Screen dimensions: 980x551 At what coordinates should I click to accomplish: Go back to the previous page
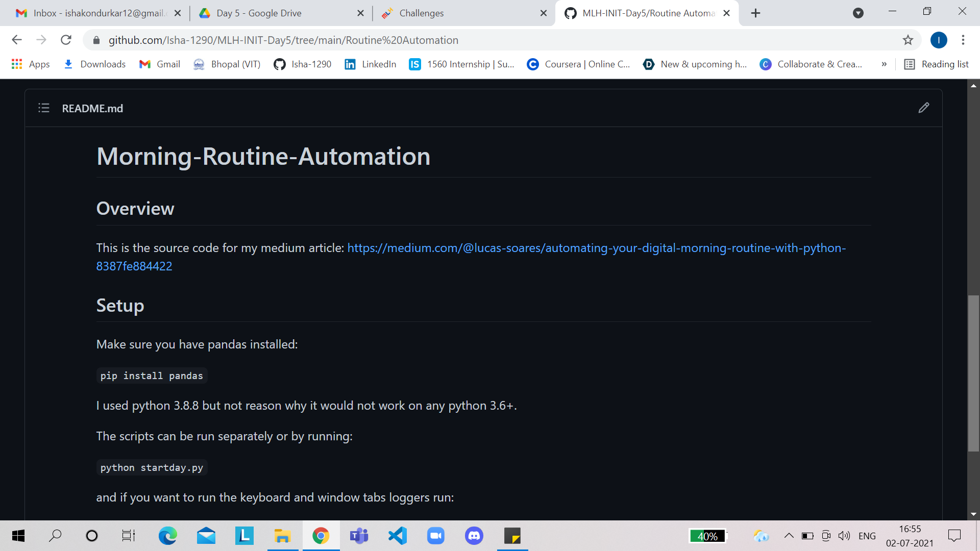(x=17, y=40)
